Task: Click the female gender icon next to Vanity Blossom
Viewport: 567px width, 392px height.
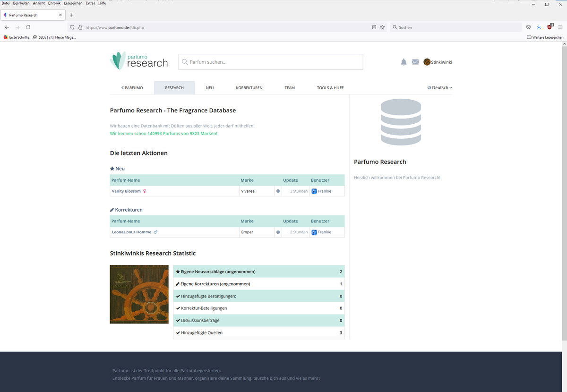Action: tap(145, 191)
